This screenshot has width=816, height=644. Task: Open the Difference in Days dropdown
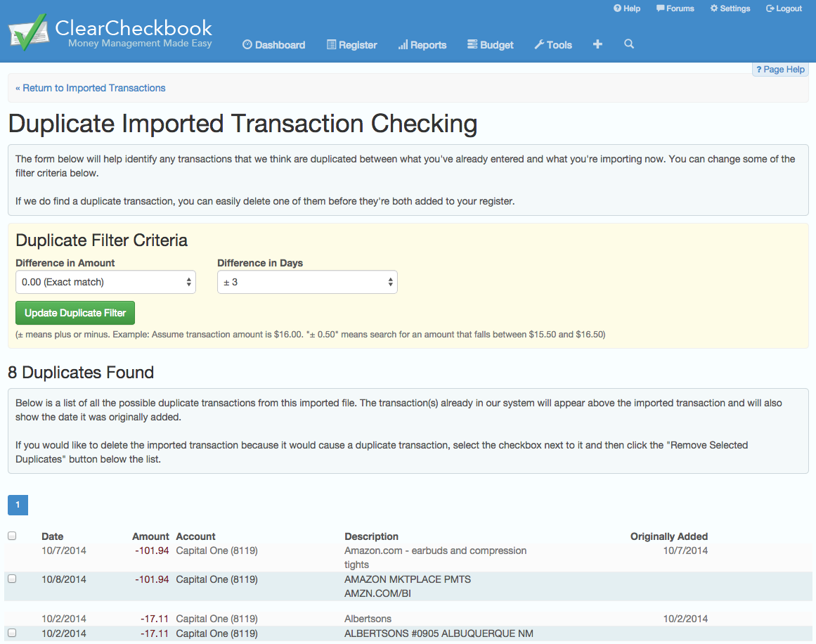coord(307,282)
